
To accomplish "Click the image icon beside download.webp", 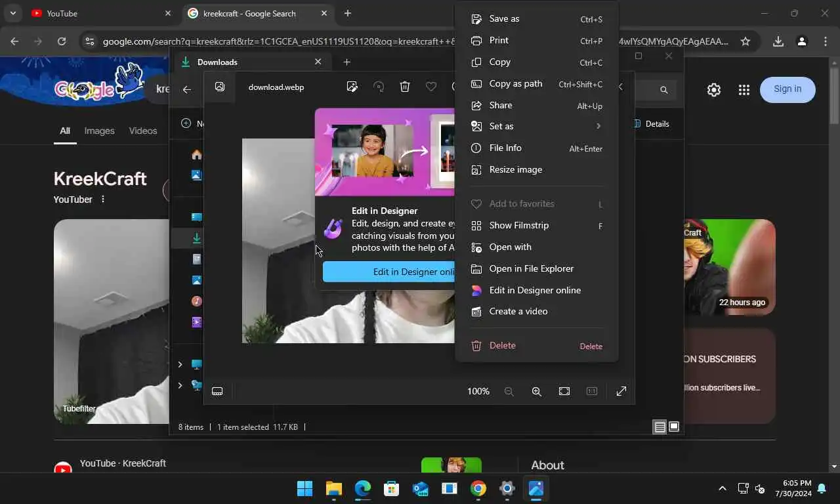I will click(220, 87).
